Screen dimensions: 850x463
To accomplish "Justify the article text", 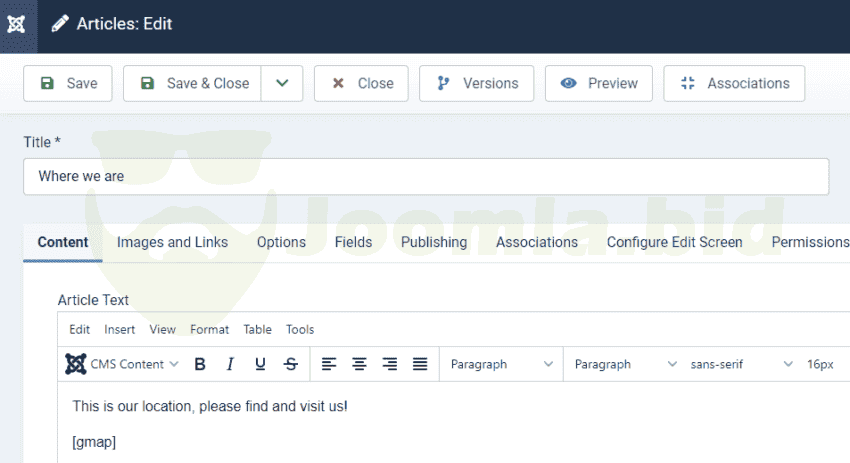I will pyautogui.click(x=420, y=365).
